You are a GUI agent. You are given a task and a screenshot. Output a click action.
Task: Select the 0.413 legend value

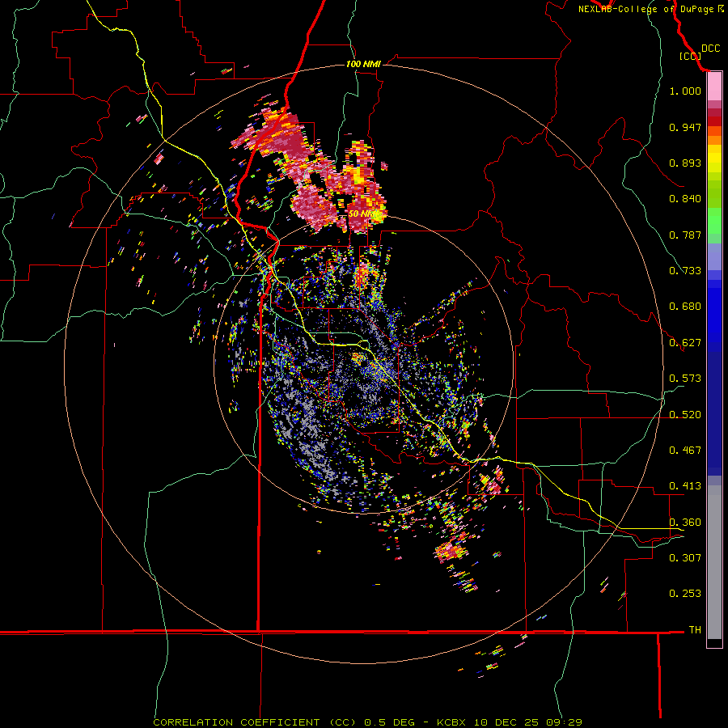click(x=685, y=486)
